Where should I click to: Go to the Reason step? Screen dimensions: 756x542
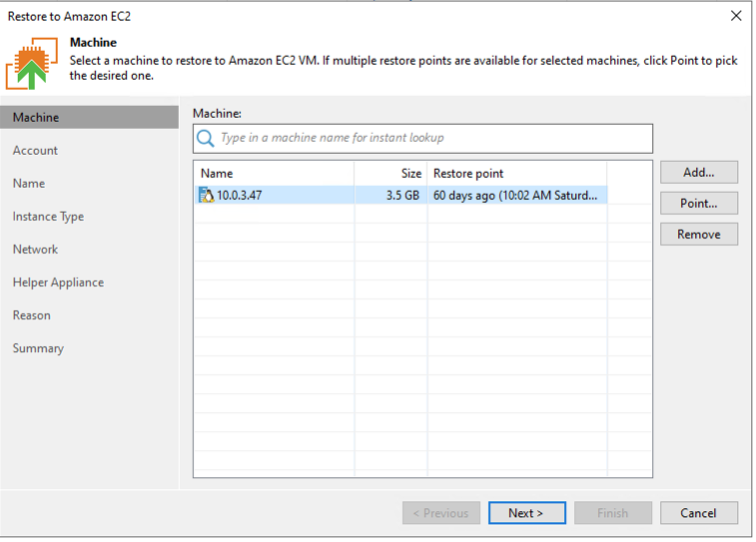31,315
